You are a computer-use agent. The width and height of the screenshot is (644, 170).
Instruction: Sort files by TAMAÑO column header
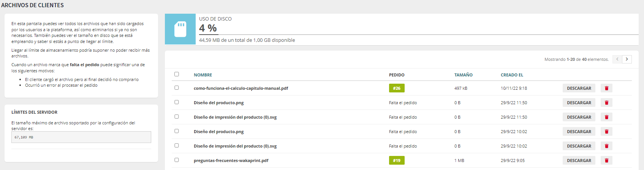pos(463,75)
